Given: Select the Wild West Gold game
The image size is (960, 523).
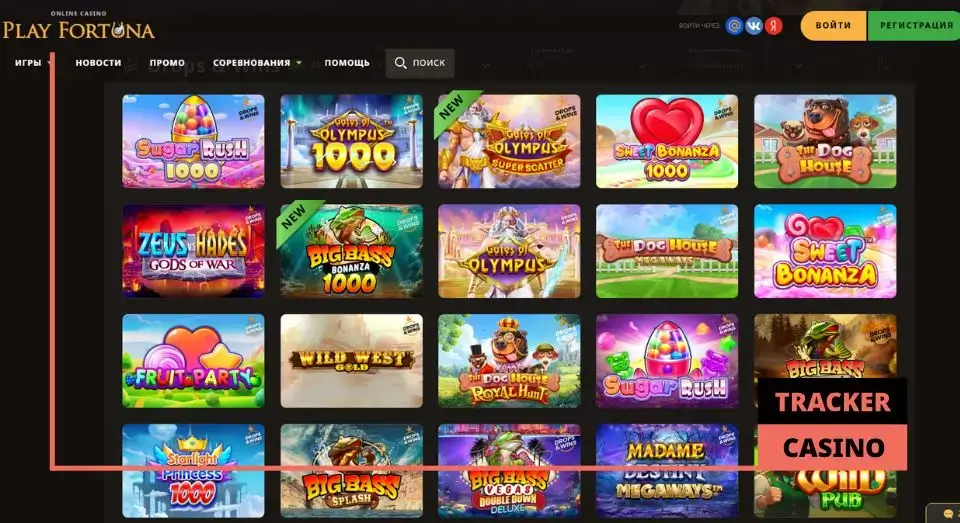Looking at the screenshot, I should point(351,361).
